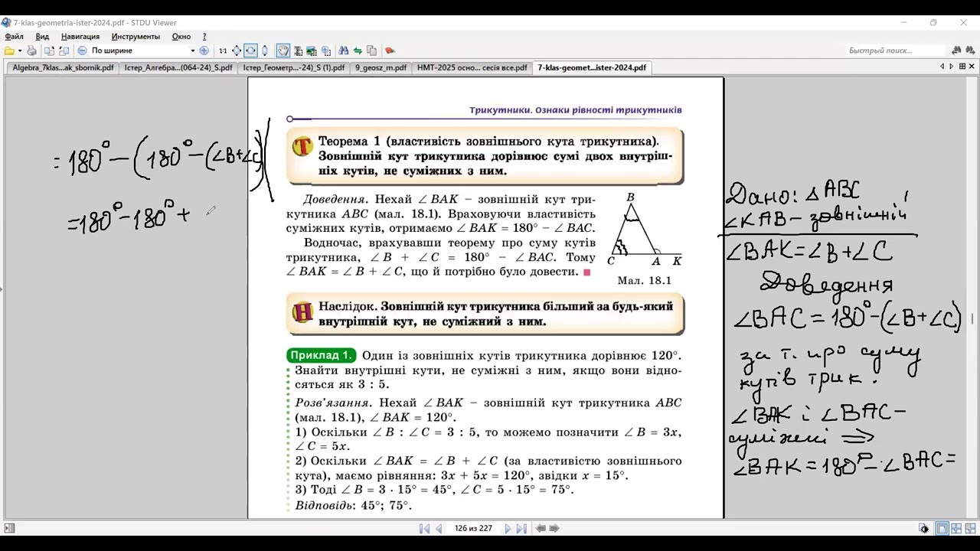Click the 'Мал. 18.1' figure caption
The image size is (980, 551).
click(644, 281)
